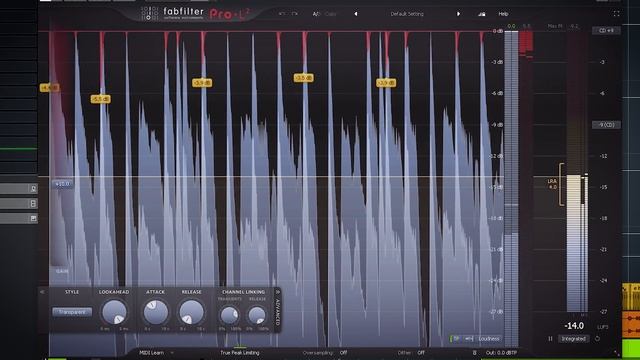Open the Help menu
This screenshot has height=360, width=640.
503,14
